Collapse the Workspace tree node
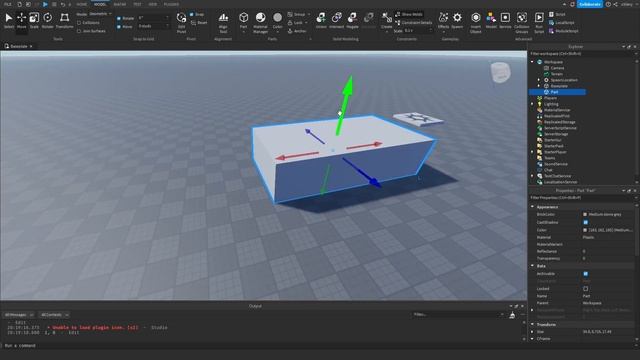 pos(532,62)
